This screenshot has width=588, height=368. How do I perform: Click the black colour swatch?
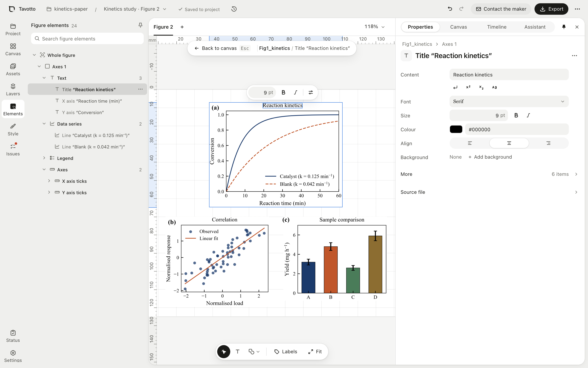click(x=456, y=129)
